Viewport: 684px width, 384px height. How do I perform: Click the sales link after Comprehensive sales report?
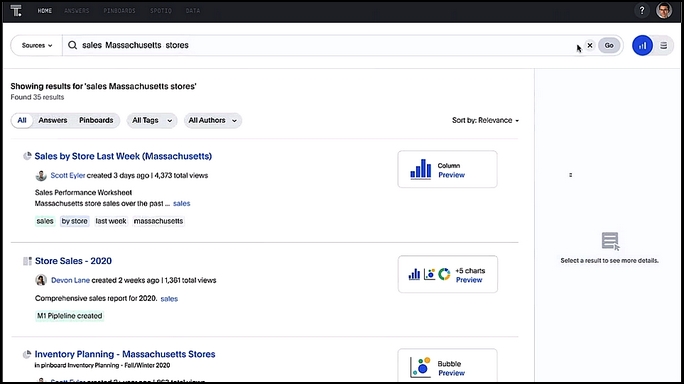point(169,299)
